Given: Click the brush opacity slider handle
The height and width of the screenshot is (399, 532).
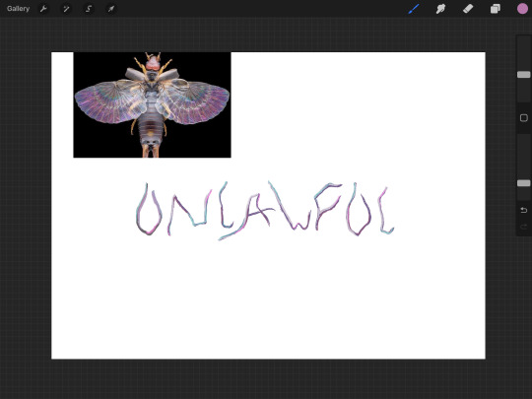Looking at the screenshot, I should point(523,183).
